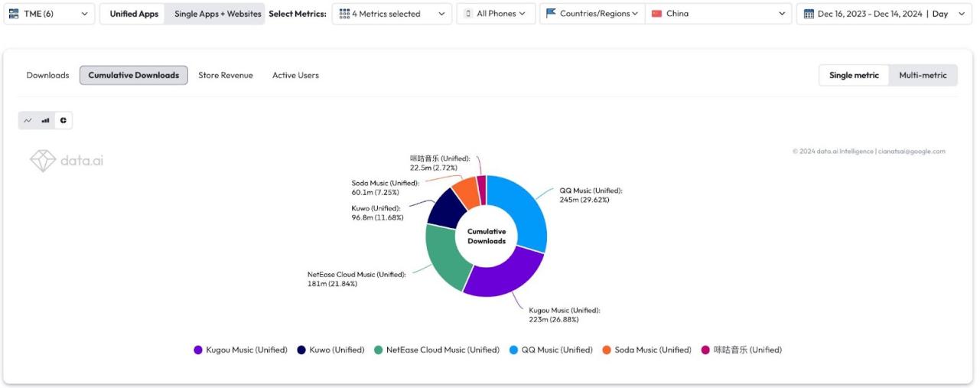980x388 pixels.
Task: Click the Kuwo 96.8m (11.68%) label
Action: click(377, 213)
